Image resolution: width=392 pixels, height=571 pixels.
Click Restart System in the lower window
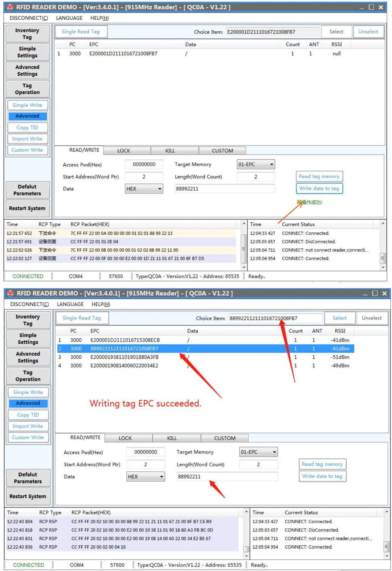(28, 496)
